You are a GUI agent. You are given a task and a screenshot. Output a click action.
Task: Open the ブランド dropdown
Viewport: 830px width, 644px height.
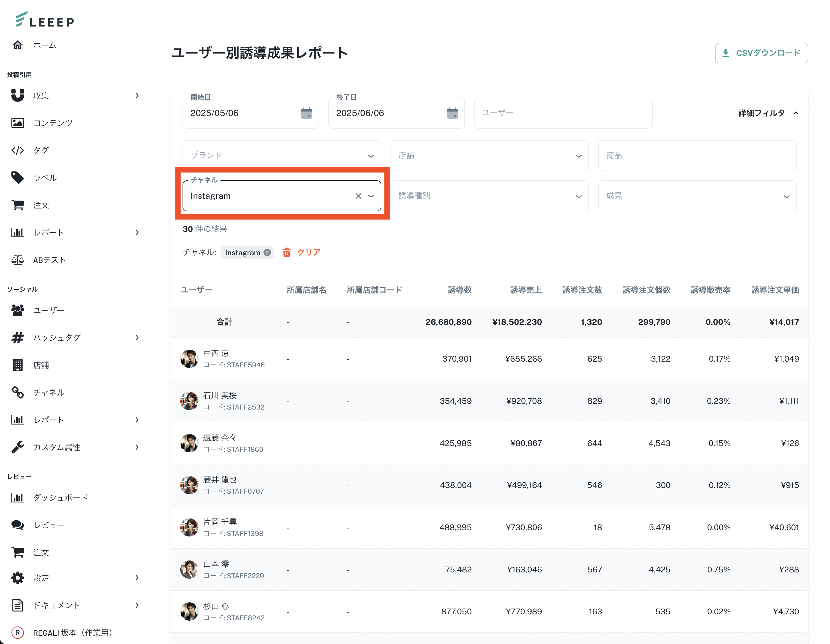(282, 155)
